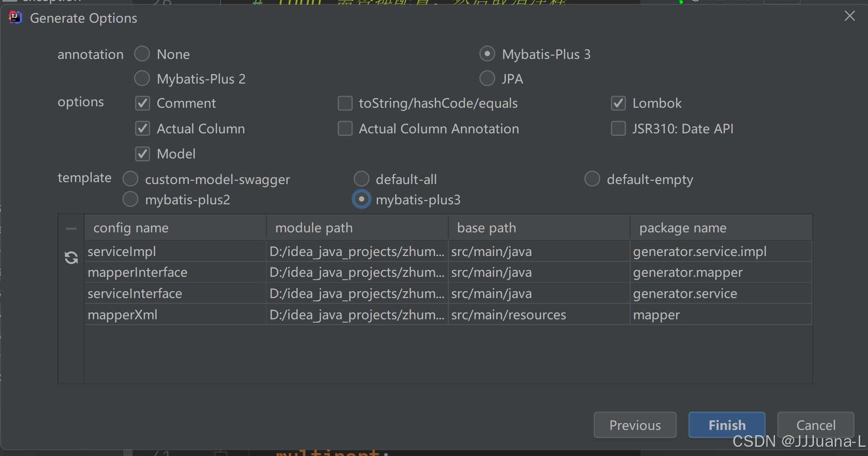Enable Actual Column Annotation
The image size is (868, 456).
pyautogui.click(x=345, y=128)
